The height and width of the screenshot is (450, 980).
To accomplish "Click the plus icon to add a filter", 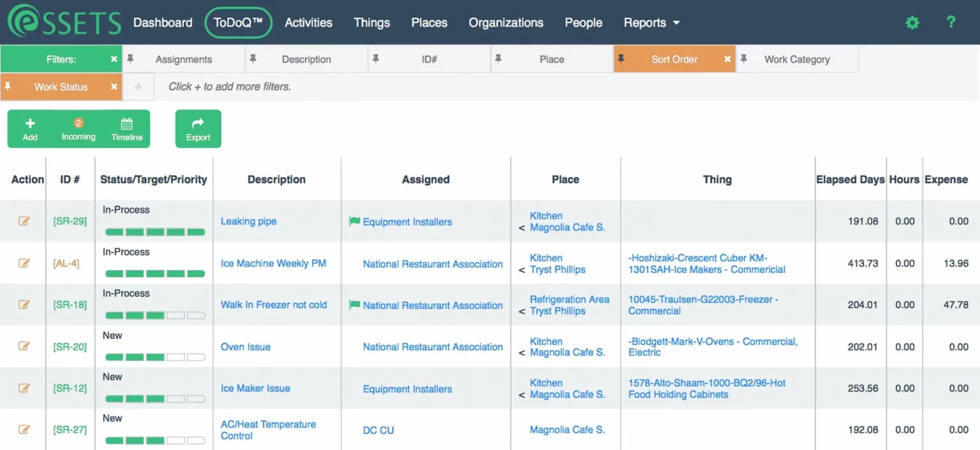I will point(138,87).
